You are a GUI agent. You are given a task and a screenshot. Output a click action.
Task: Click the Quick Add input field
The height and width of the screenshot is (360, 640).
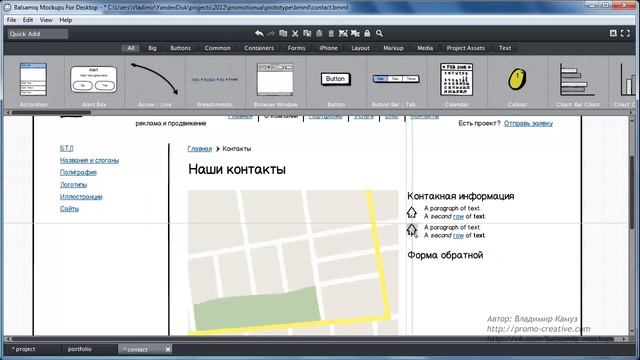(x=38, y=34)
